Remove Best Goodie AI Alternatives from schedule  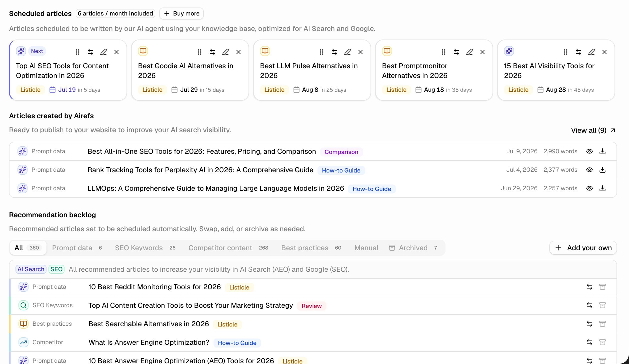[238, 52]
